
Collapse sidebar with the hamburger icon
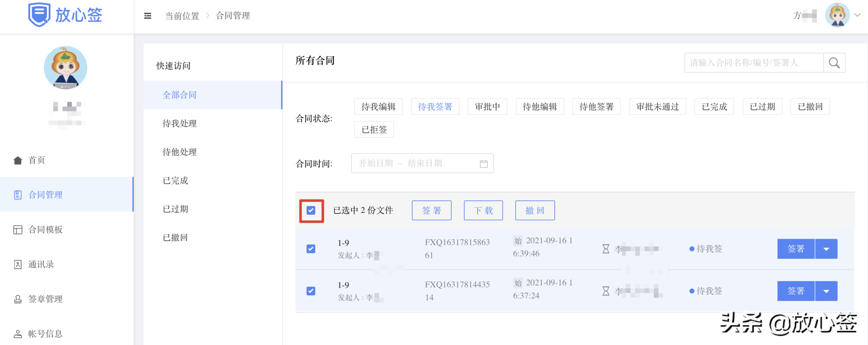click(x=147, y=16)
